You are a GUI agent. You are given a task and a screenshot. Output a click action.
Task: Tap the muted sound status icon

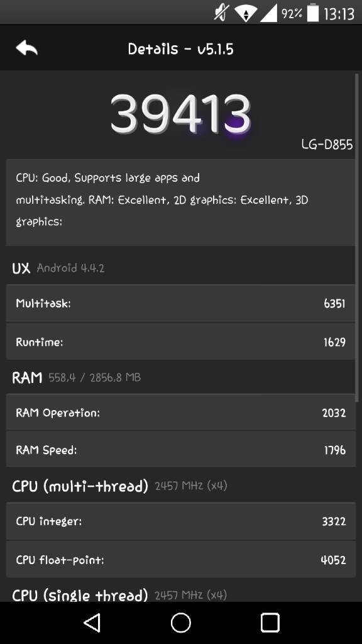click(222, 14)
